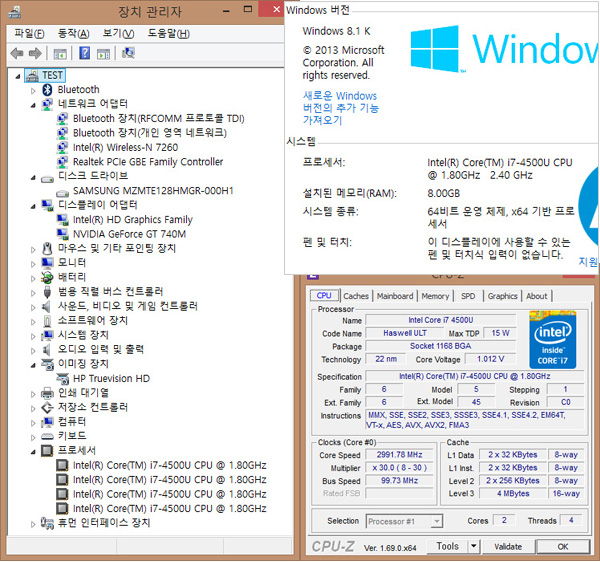Screen dimensions: 600x562
Task: Switch to the Memory tab in CPU-Z
Action: (x=435, y=296)
